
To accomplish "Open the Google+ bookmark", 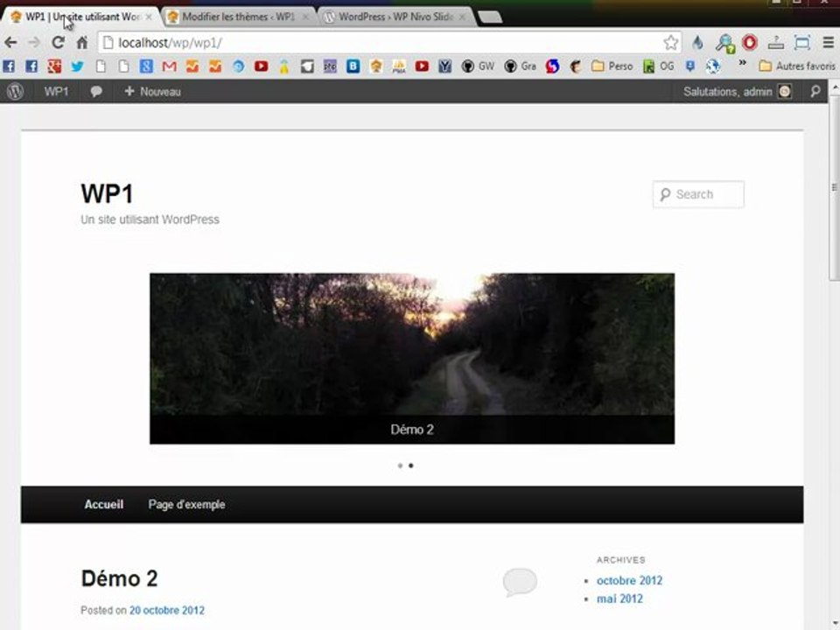I will pyautogui.click(x=54, y=66).
